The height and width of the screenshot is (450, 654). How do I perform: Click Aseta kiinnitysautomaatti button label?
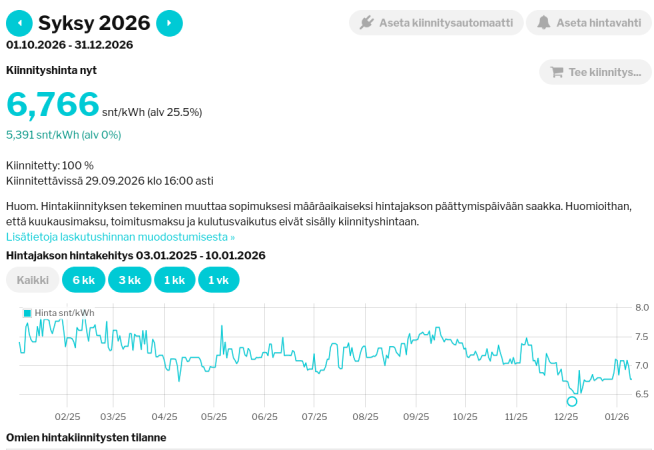[446, 23]
